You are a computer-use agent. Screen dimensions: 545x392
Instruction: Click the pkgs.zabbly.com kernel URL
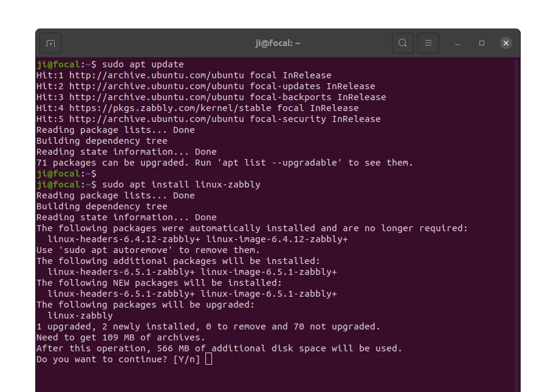tap(170, 108)
